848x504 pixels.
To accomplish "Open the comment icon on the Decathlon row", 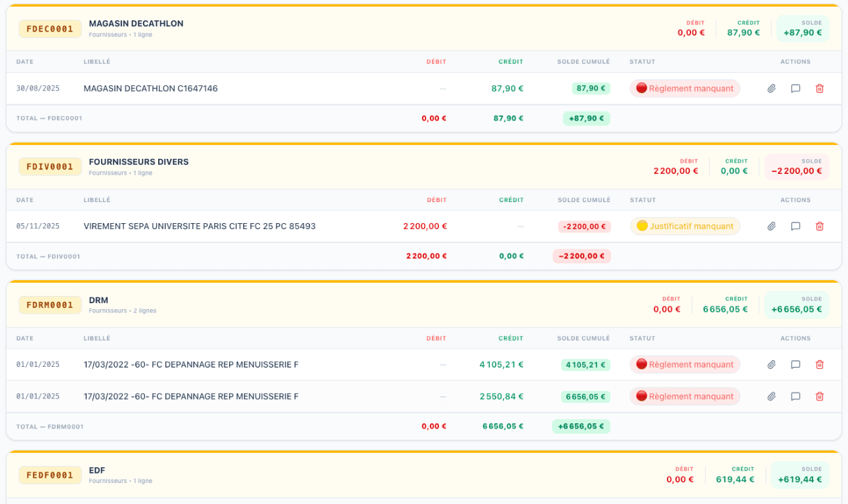I will (x=795, y=89).
